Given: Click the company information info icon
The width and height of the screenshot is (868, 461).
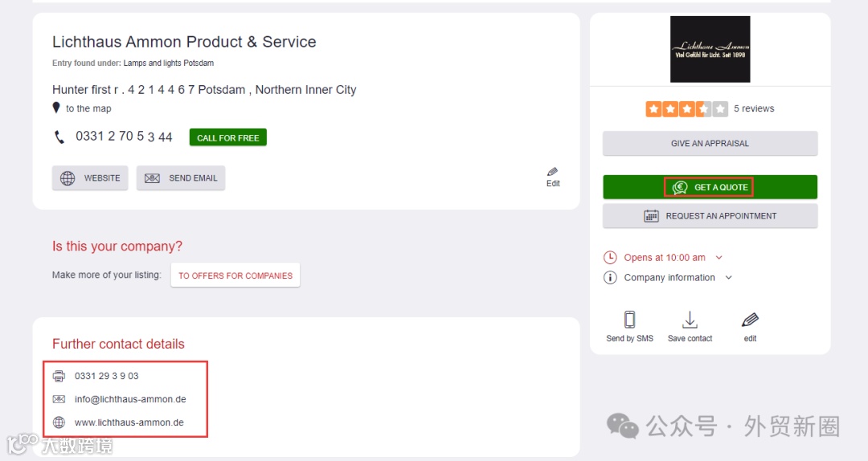Looking at the screenshot, I should point(610,278).
